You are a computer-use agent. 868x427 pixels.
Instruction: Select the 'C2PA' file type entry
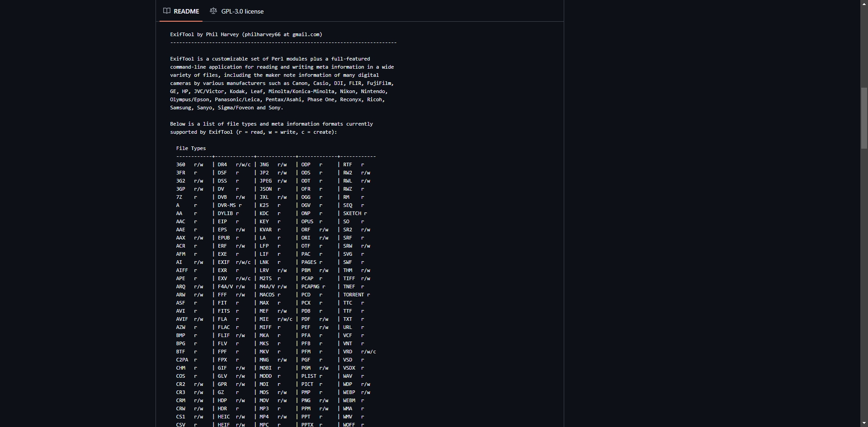point(182,360)
